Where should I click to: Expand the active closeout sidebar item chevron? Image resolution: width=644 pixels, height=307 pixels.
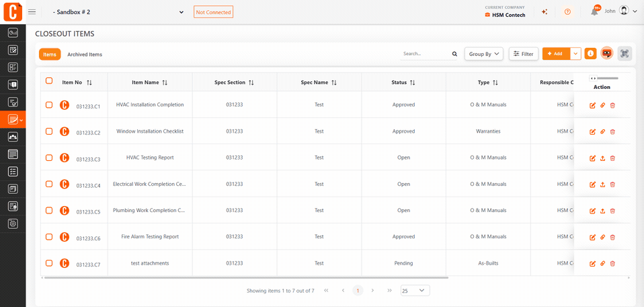point(21,120)
